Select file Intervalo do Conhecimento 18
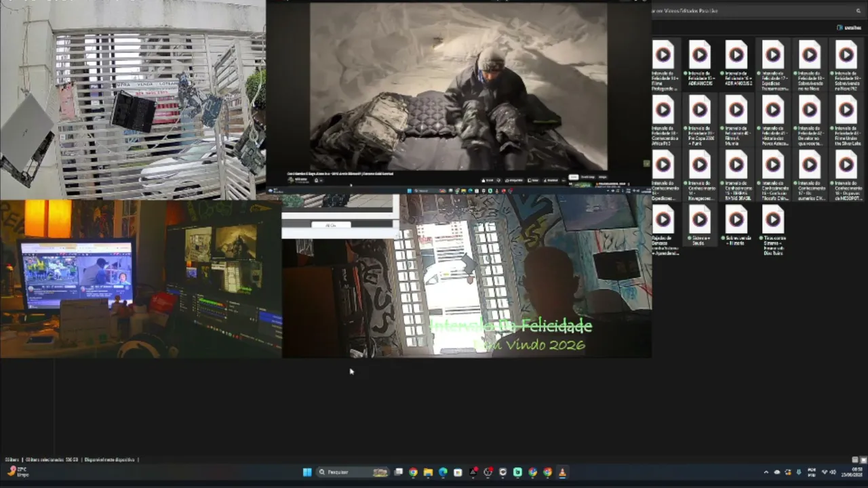 point(846,175)
